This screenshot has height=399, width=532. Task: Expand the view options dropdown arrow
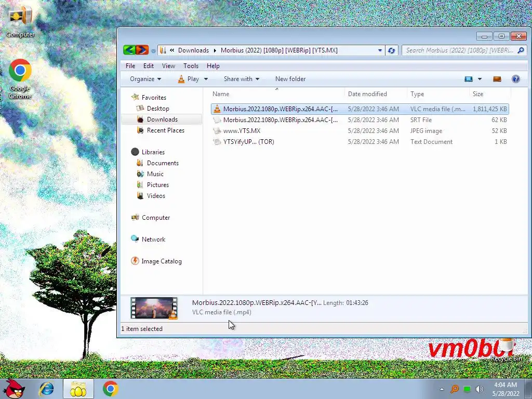pyautogui.click(x=480, y=79)
